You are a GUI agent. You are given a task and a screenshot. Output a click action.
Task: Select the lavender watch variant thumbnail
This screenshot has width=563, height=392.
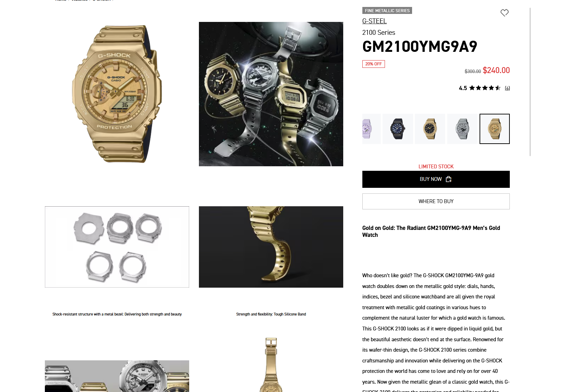point(371,129)
